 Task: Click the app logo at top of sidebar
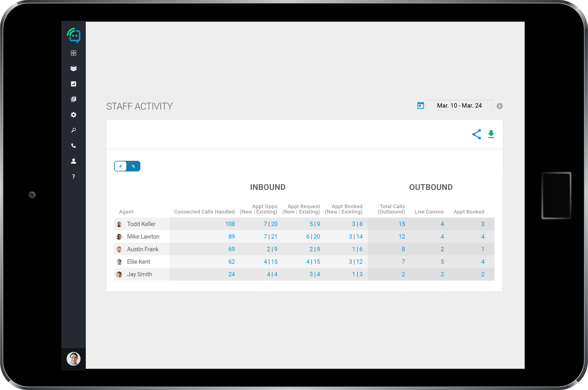click(74, 35)
